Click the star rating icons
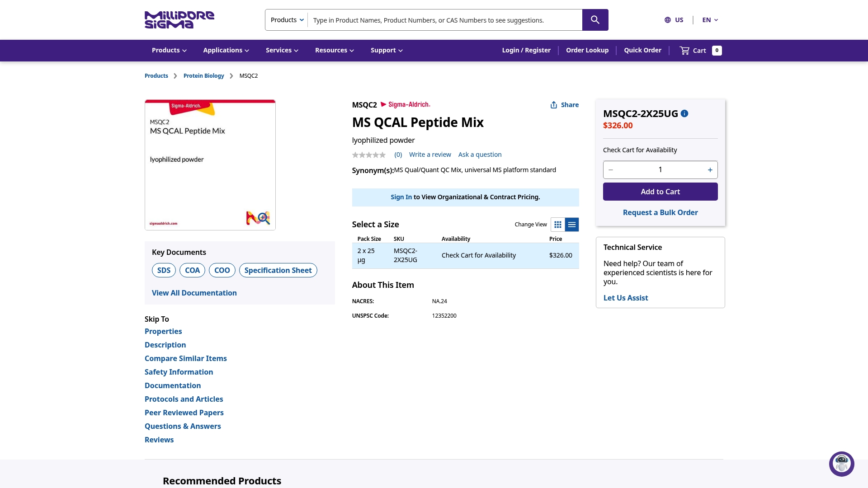 369,155
